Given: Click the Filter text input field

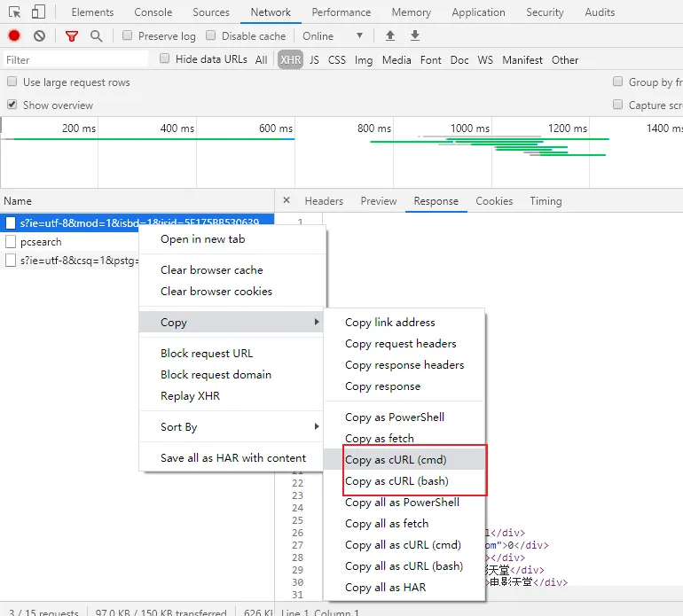Looking at the screenshot, I should coord(75,59).
